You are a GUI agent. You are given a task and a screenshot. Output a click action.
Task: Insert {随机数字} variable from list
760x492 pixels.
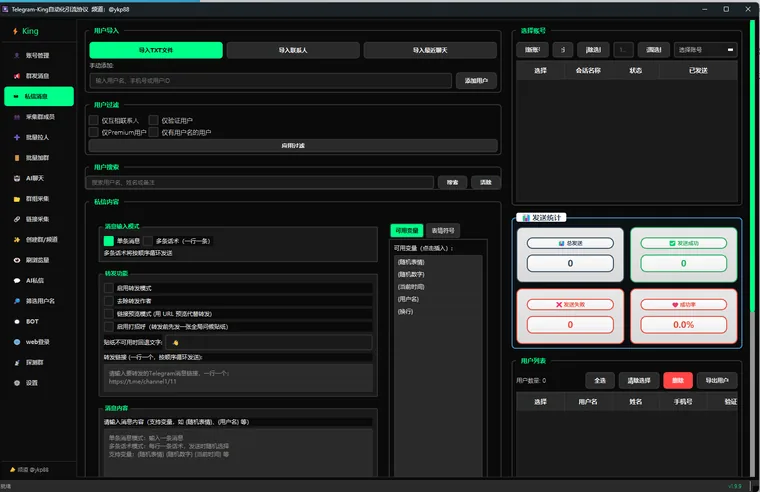[411, 274]
